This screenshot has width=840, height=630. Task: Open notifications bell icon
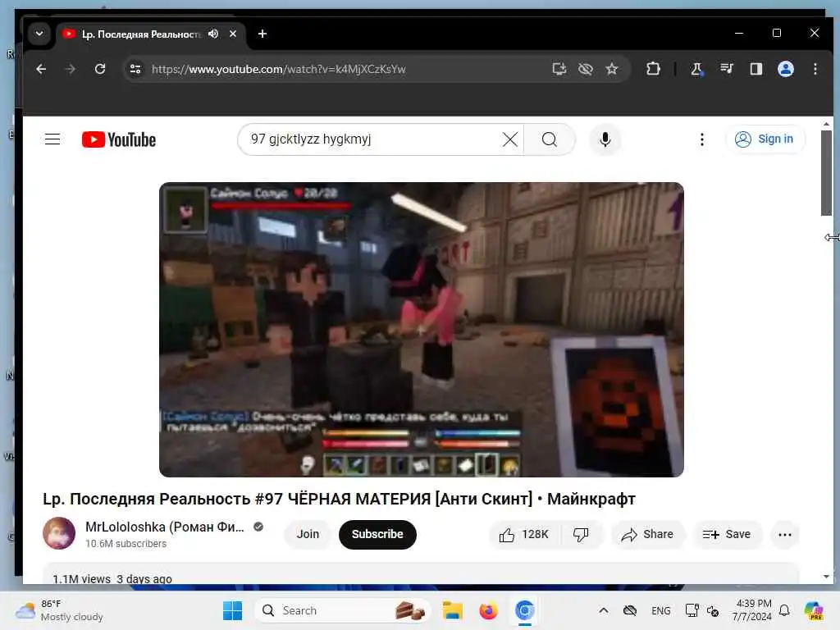784,610
